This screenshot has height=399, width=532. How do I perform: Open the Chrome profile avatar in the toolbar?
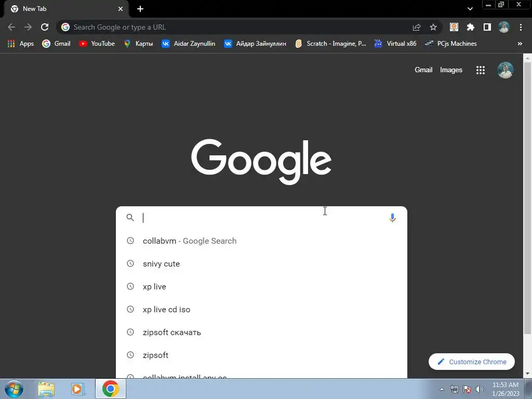click(504, 27)
